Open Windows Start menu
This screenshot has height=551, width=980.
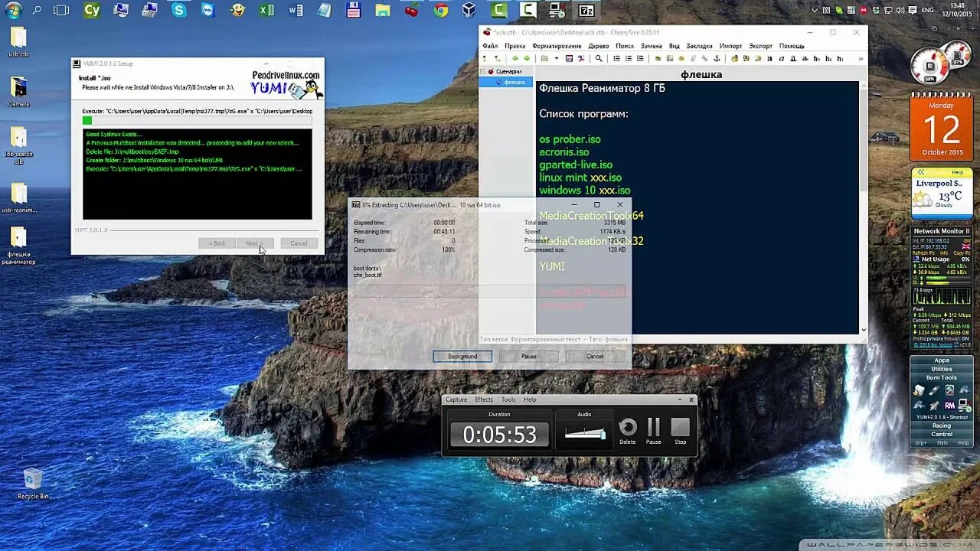point(12,11)
